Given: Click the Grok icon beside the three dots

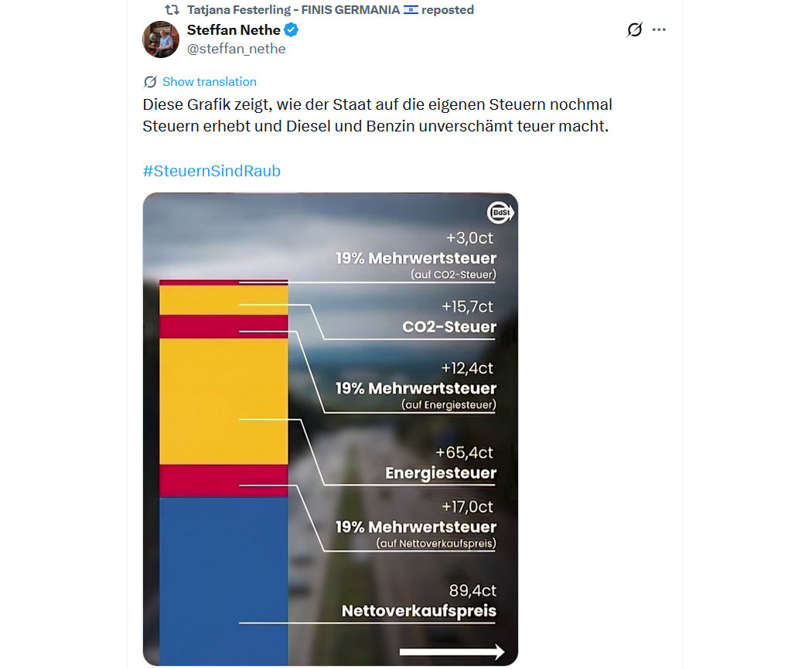Looking at the screenshot, I should 634,30.
